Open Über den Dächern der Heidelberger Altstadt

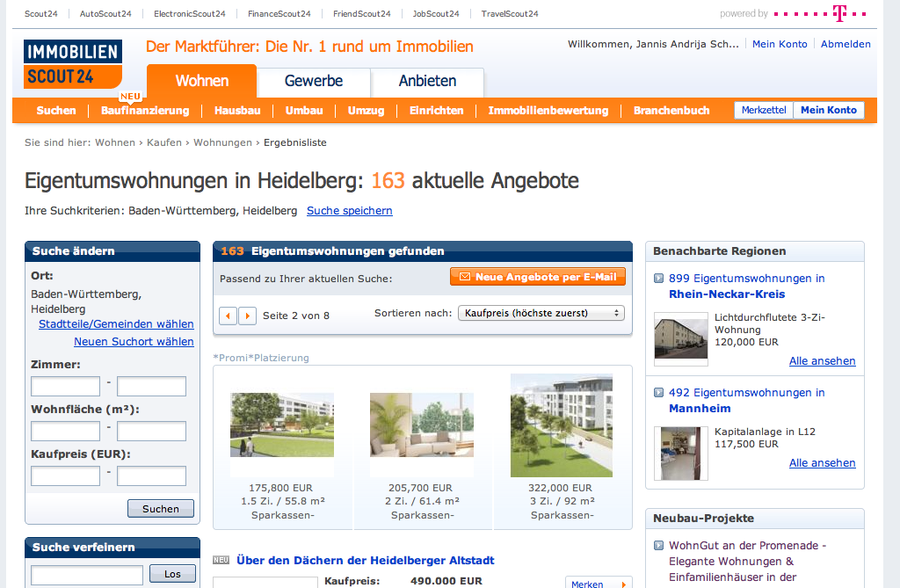pos(365,561)
